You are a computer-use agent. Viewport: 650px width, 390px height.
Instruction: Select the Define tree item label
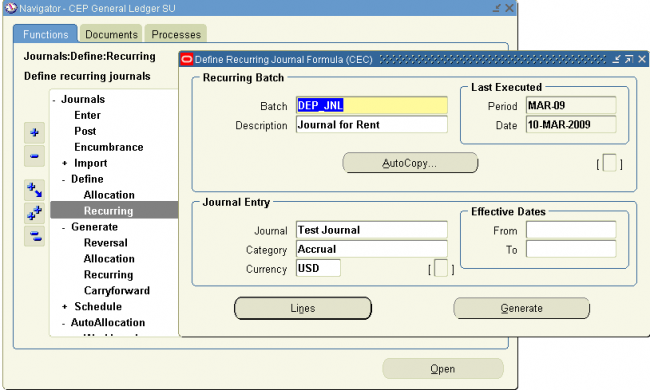pyautogui.click(x=87, y=179)
